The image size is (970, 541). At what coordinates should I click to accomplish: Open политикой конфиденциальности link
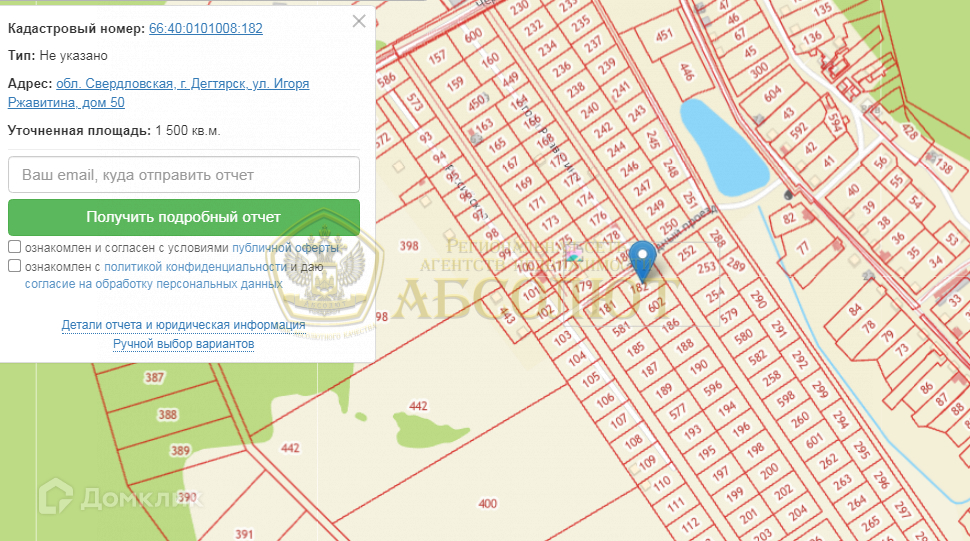[195, 266]
